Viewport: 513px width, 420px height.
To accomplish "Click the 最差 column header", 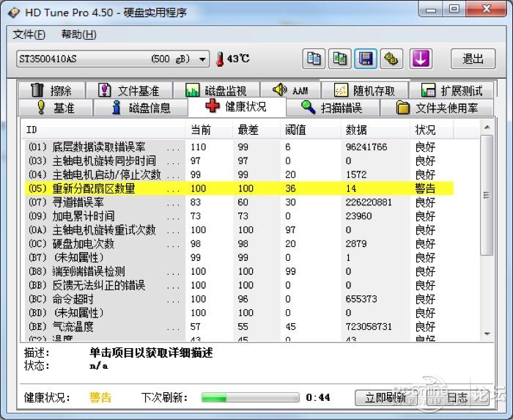I will (x=256, y=130).
